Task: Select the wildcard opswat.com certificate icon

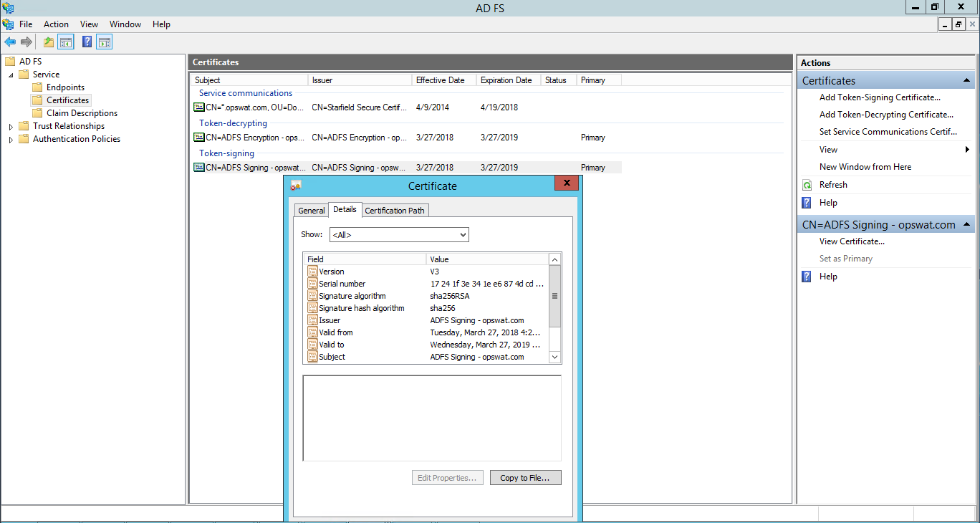Action: pos(198,107)
